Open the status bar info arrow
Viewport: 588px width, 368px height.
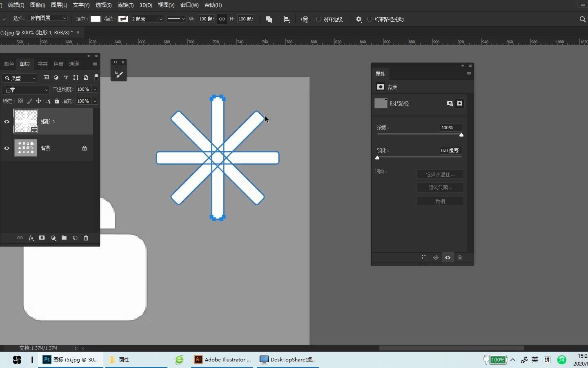(75, 348)
